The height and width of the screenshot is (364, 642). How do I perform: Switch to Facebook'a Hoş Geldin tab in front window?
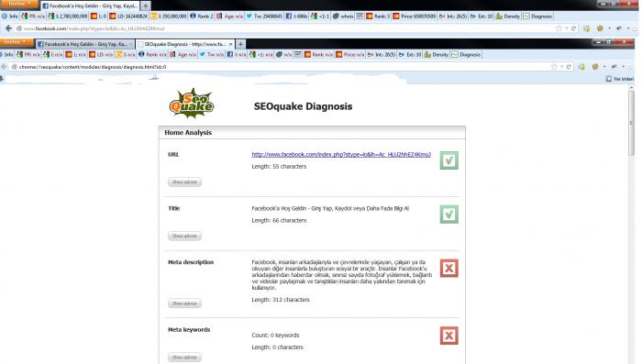(x=85, y=44)
